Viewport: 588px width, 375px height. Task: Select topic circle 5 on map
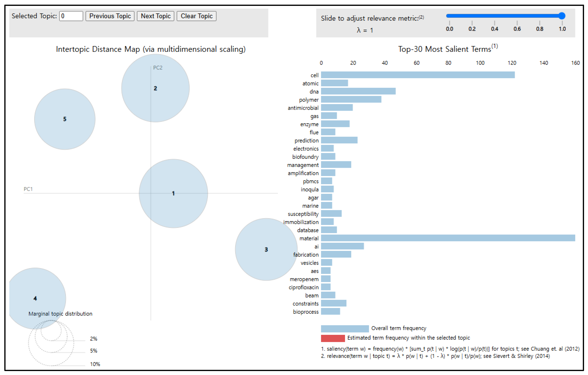[65, 119]
